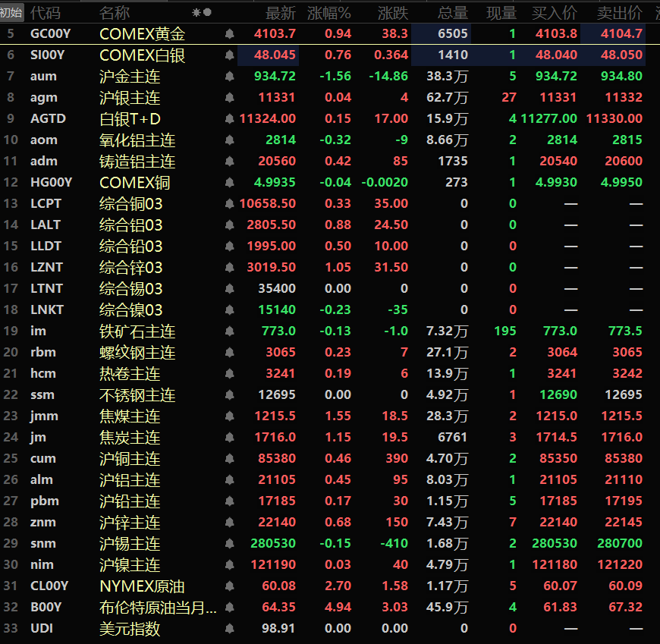Click the 总量 column header

pyautogui.click(x=453, y=13)
